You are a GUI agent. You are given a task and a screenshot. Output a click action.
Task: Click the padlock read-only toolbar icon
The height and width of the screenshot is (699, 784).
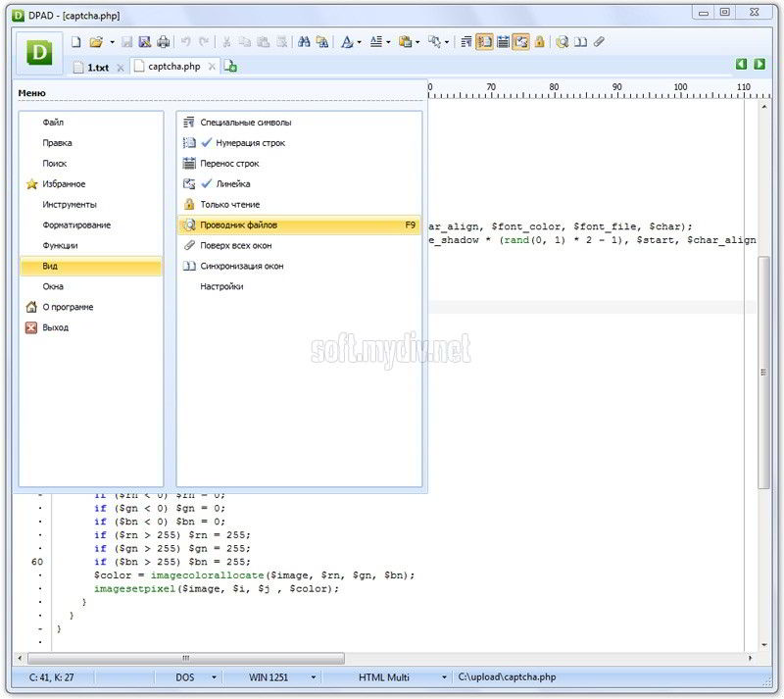(x=539, y=42)
